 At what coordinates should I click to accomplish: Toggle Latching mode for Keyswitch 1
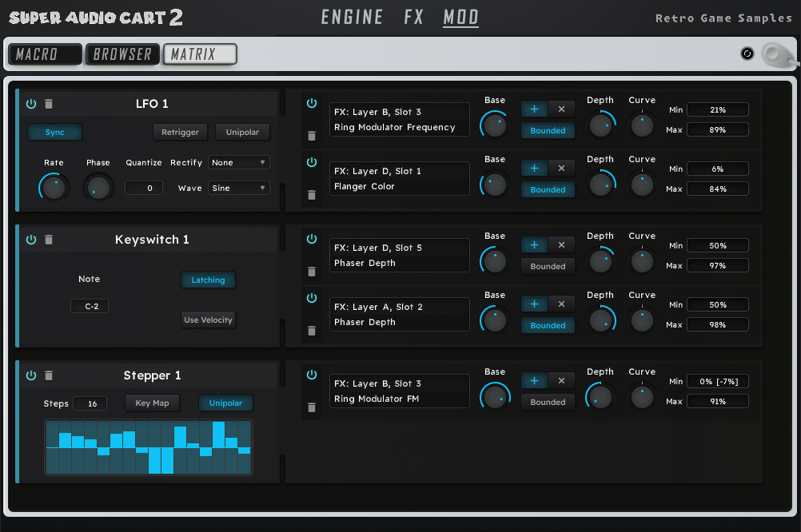(x=208, y=280)
